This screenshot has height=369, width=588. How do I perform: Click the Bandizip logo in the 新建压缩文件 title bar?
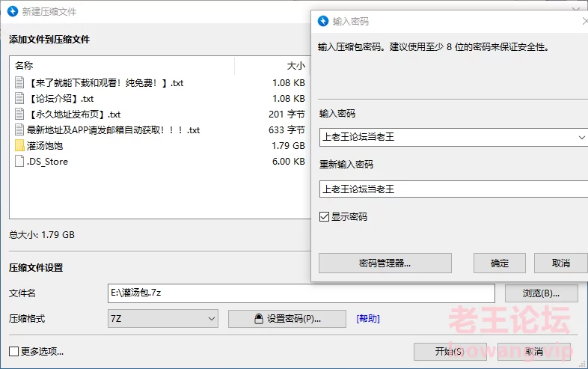[x=13, y=11]
